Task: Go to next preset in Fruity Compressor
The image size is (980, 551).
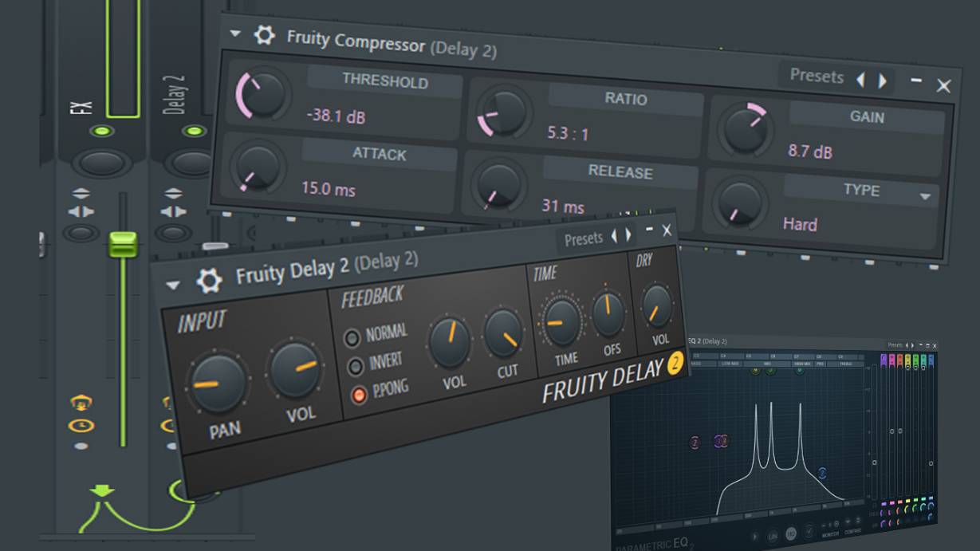Action: coord(883,81)
